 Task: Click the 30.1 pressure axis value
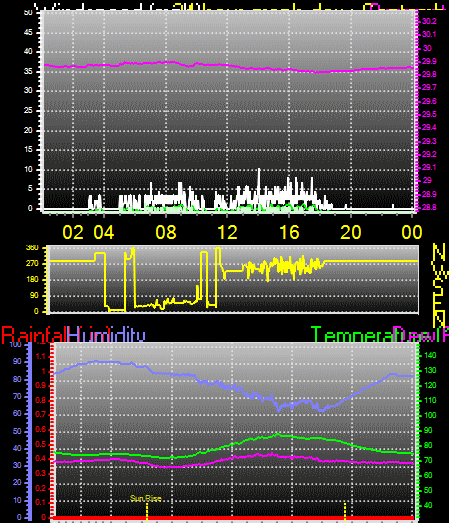429,34
